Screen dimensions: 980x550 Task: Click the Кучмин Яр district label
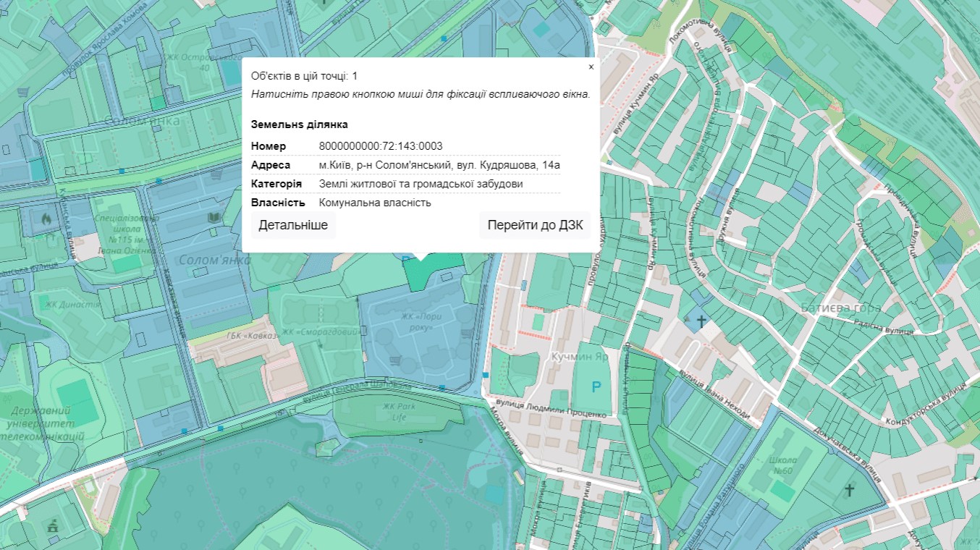pos(579,357)
